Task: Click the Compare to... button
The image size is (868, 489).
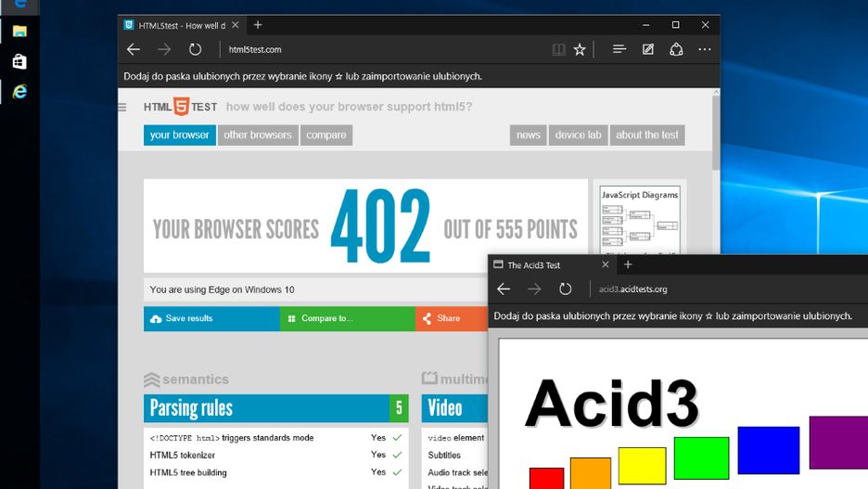Action: (347, 318)
